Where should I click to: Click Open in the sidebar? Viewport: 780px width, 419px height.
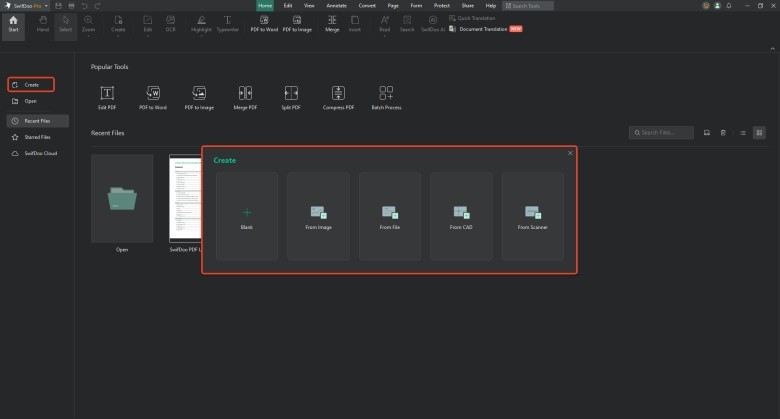click(31, 101)
